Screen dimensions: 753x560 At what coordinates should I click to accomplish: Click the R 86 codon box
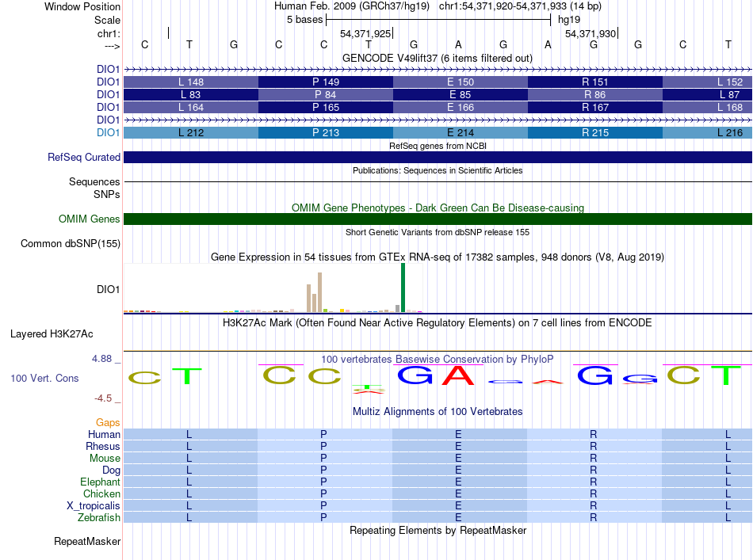point(595,94)
